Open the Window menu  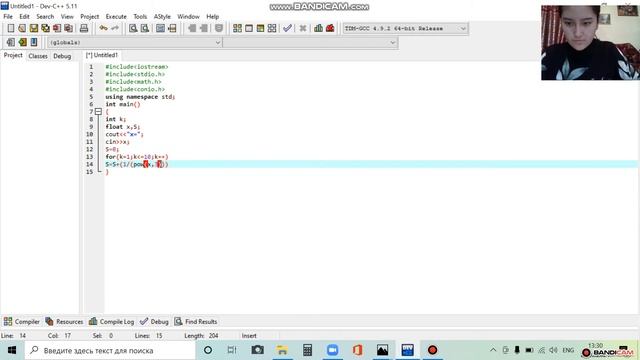(x=188, y=17)
